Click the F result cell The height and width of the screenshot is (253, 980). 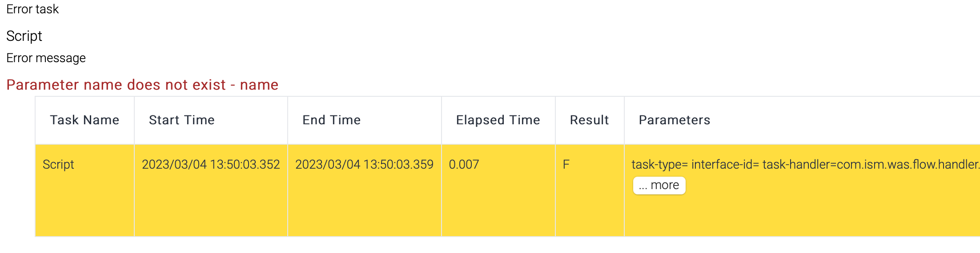pos(566,165)
